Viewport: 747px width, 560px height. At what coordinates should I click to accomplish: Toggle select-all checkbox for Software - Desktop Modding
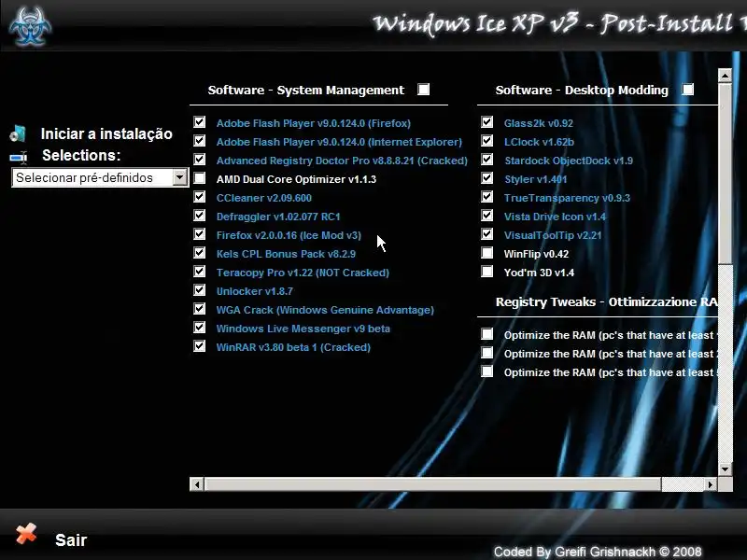pyautogui.click(x=687, y=89)
